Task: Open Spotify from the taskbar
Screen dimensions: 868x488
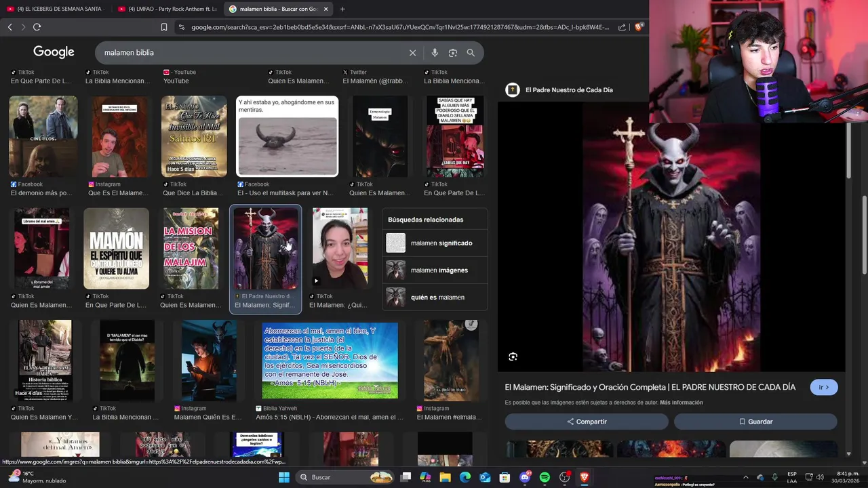Action: click(545, 477)
